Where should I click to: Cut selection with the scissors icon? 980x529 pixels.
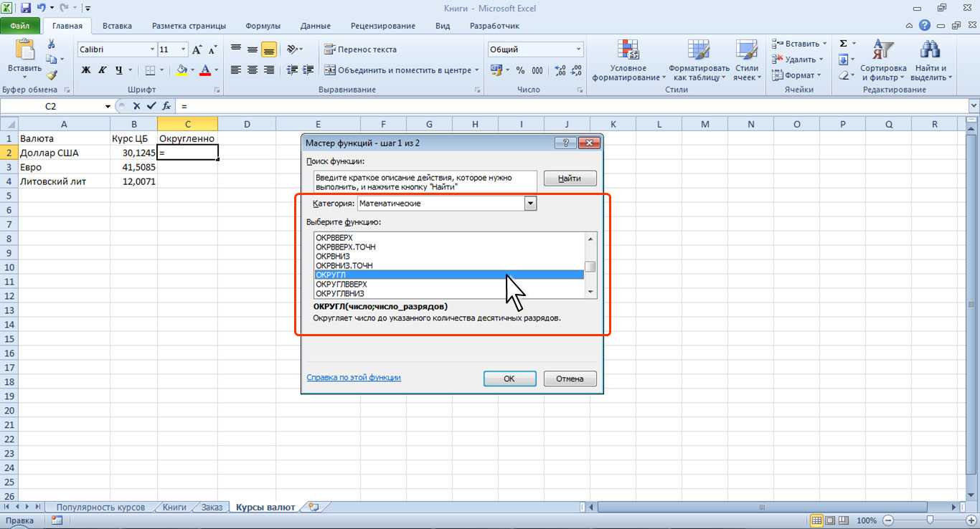pos(52,44)
